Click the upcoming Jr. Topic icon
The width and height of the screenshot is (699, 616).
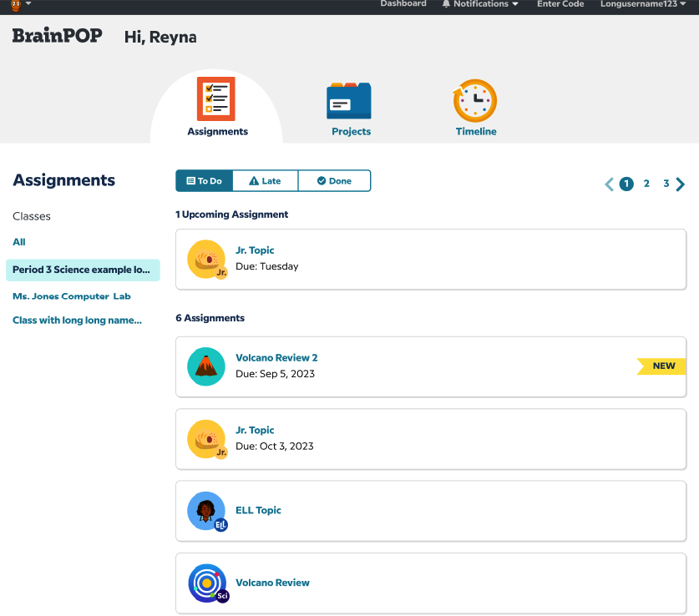(205, 259)
